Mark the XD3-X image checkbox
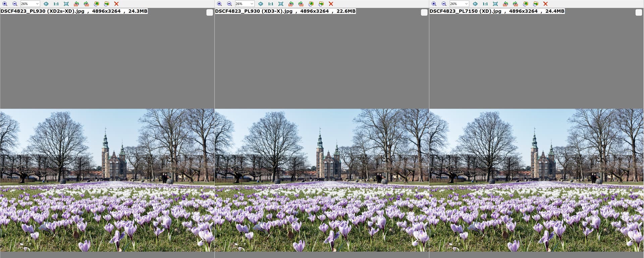Screen dimensions: 644x258 tap(424, 12)
